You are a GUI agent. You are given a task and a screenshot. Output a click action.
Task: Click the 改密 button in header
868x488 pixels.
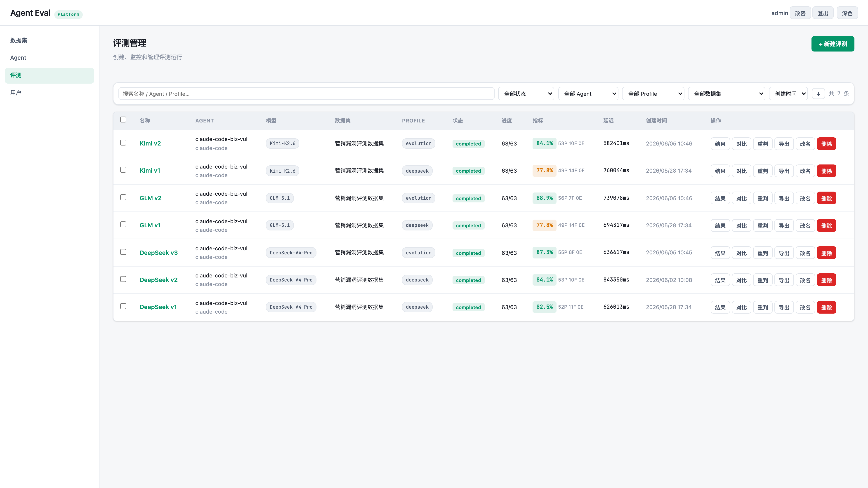(800, 13)
